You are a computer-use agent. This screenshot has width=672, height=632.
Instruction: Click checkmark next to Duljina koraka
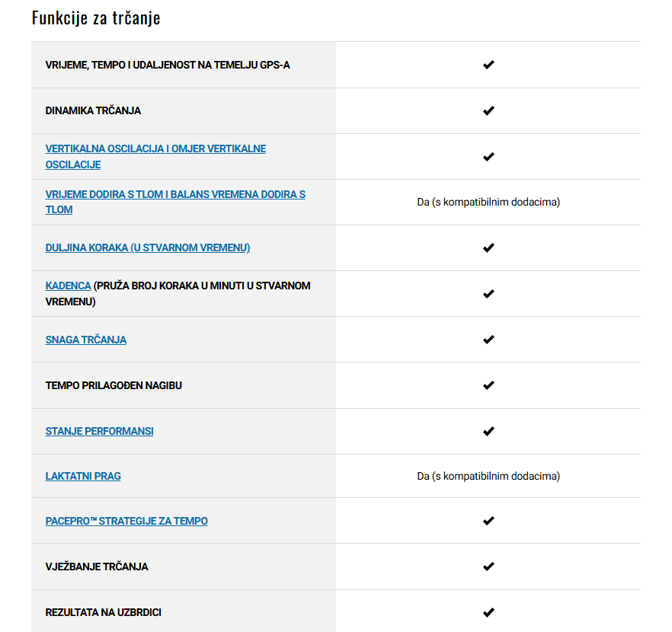click(x=488, y=248)
